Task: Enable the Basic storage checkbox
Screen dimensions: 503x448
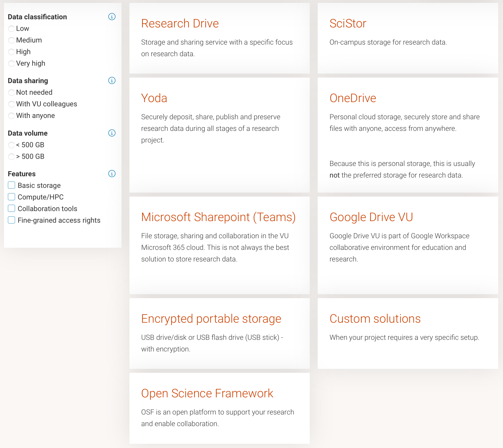Action: 11,185
